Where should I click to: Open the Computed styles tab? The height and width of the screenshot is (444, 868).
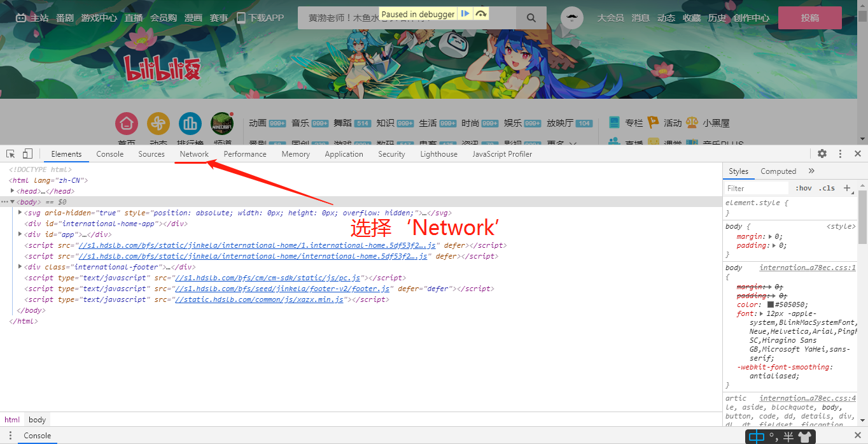click(778, 171)
